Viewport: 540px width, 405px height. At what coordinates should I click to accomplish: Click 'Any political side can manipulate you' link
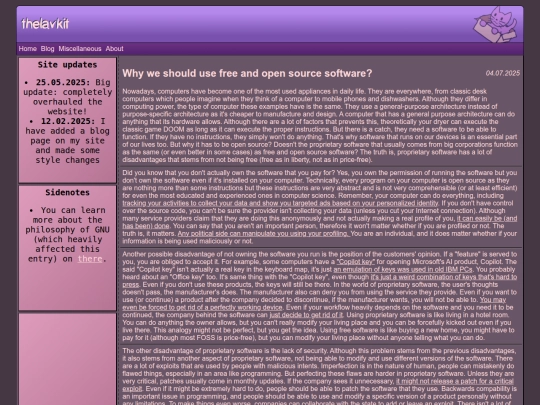[263, 233]
